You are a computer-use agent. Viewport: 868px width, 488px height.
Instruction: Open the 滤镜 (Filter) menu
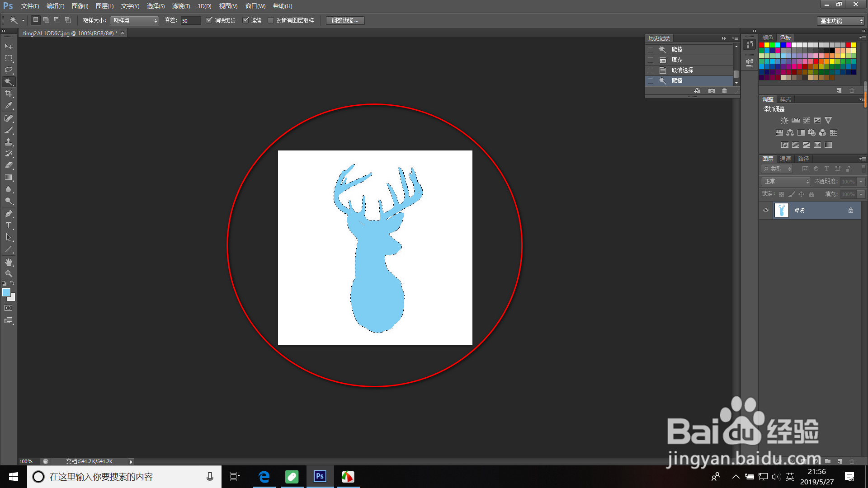click(x=181, y=6)
